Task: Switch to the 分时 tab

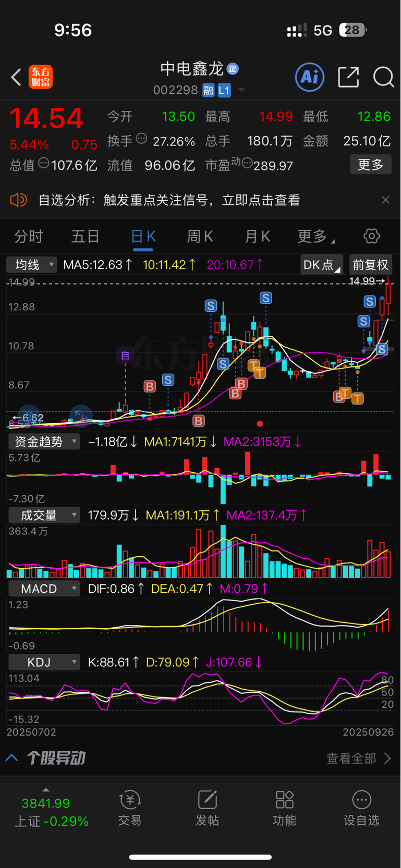Action: 29,237
